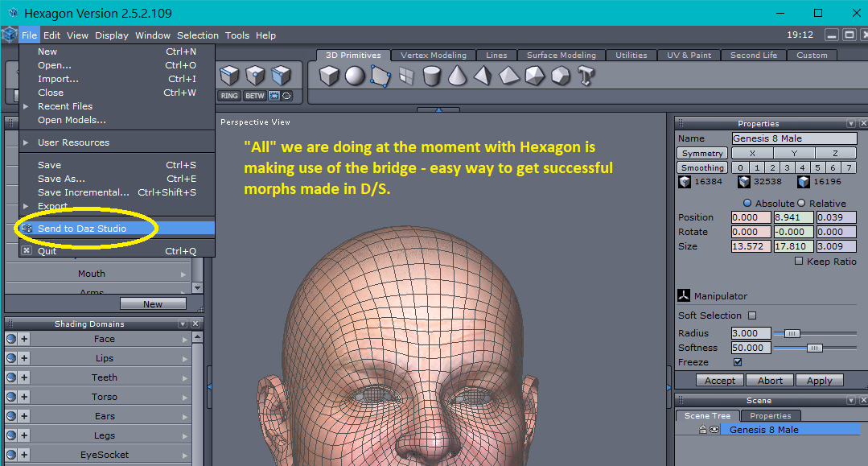868x466 pixels.
Task: Click the Size X field 13.572
Action: click(x=751, y=246)
